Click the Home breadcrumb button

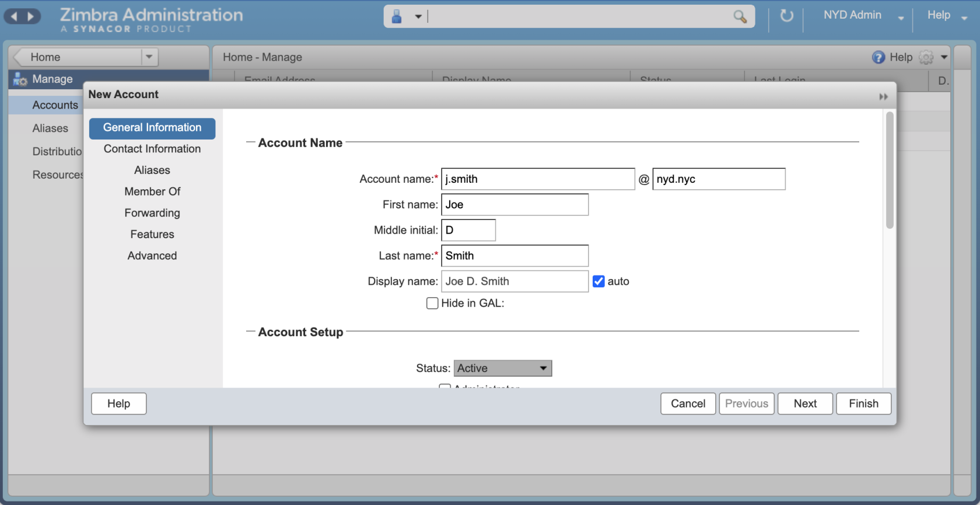(x=77, y=57)
